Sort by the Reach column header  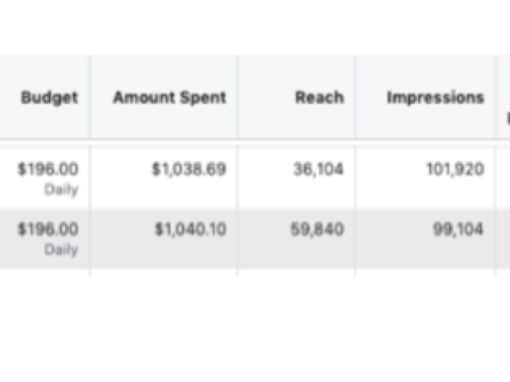point(319,98)
